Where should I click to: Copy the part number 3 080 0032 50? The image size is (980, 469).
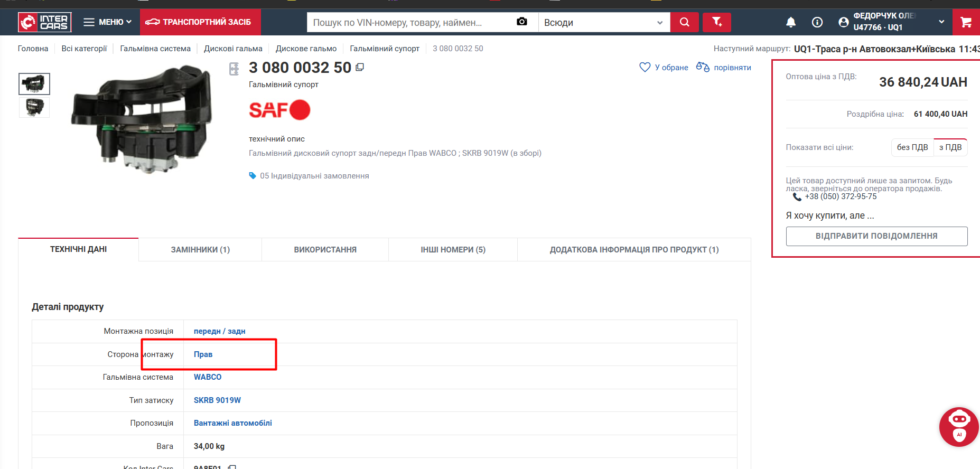click(360, 67)
